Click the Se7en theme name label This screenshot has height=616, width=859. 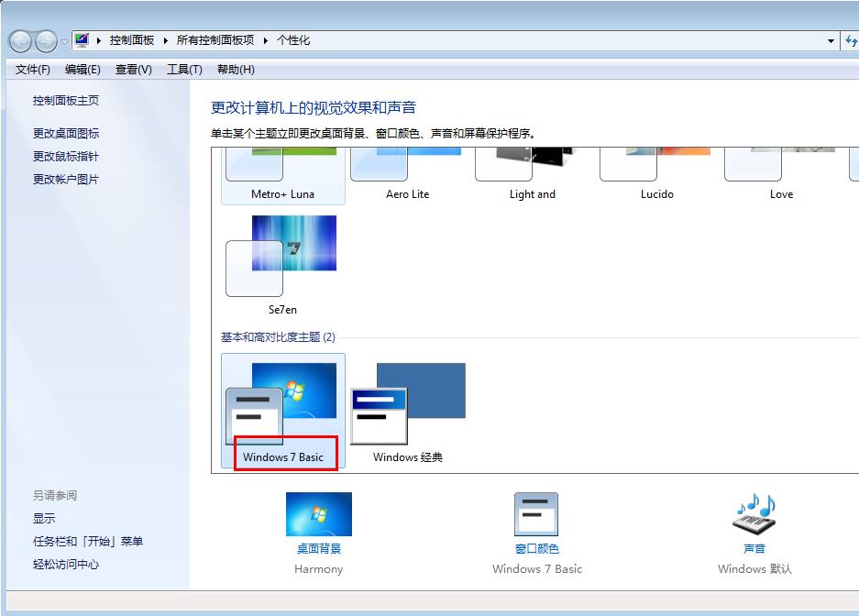282,310
